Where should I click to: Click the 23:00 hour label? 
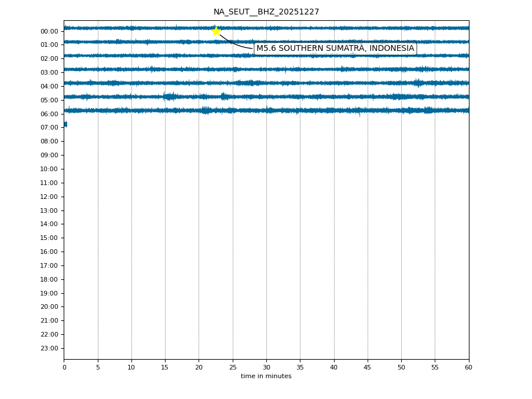pyautogui.click(x=49, y=348)
